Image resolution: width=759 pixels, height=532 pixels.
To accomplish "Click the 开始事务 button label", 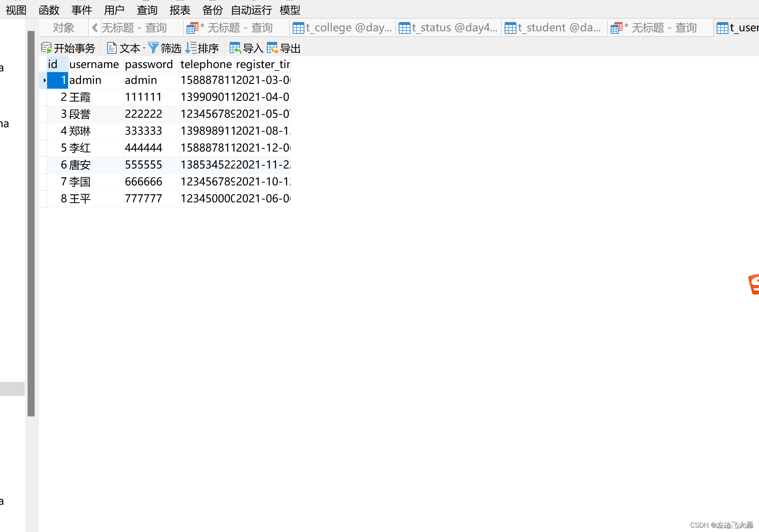I will point(75,48).
